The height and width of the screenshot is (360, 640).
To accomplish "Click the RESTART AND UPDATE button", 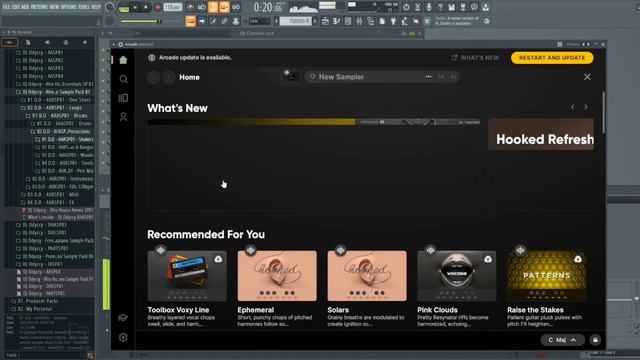I will point(552,58).
